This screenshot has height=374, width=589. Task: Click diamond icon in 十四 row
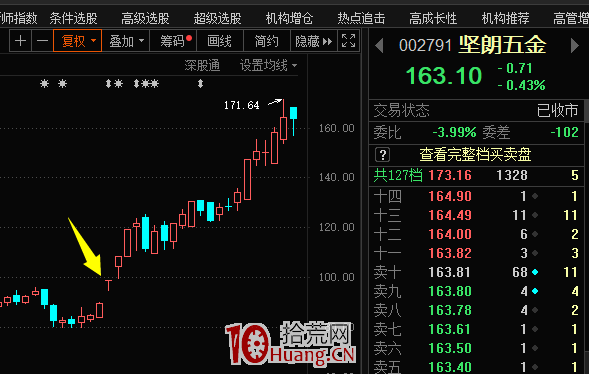tap(535, 196)
